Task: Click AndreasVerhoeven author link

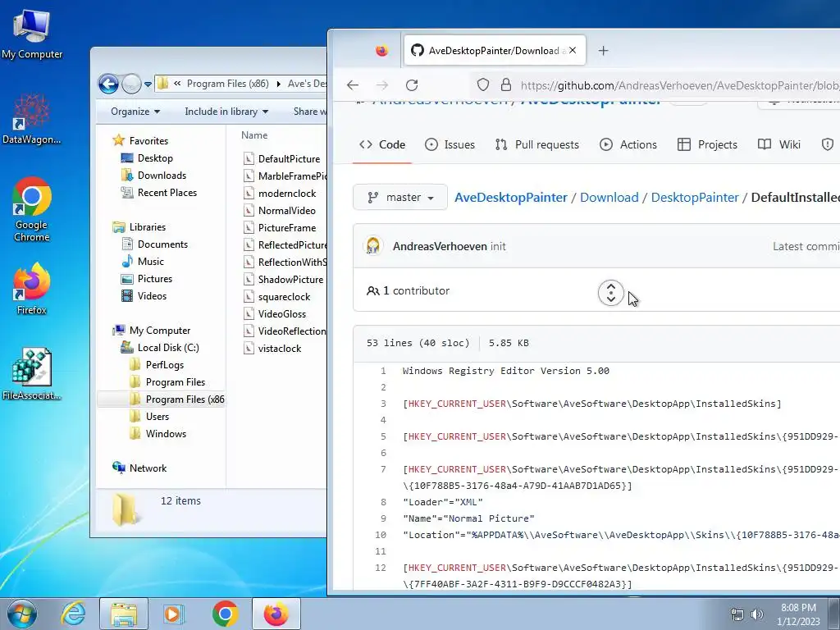Action: pos(440,246)
